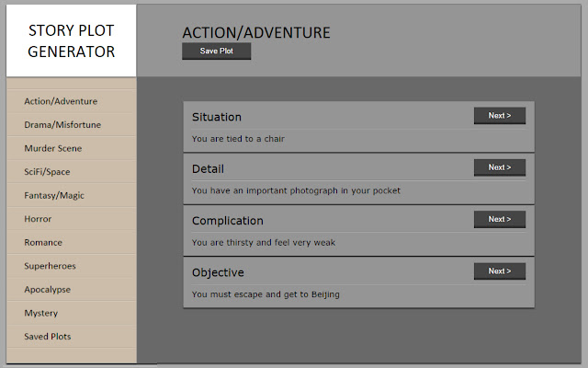Open the Fantasy/Magic plot category

click(x=54, y=195)
